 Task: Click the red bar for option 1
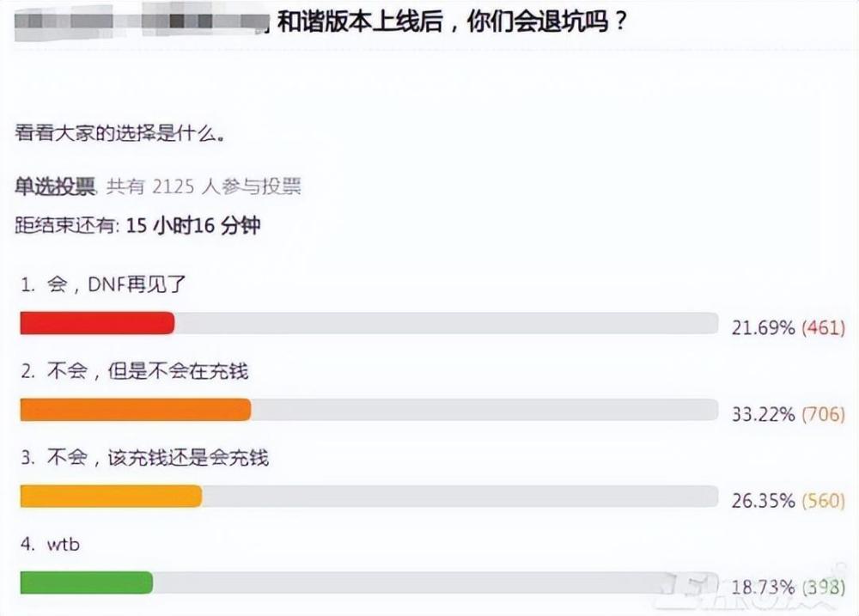(x=97, y=323)
